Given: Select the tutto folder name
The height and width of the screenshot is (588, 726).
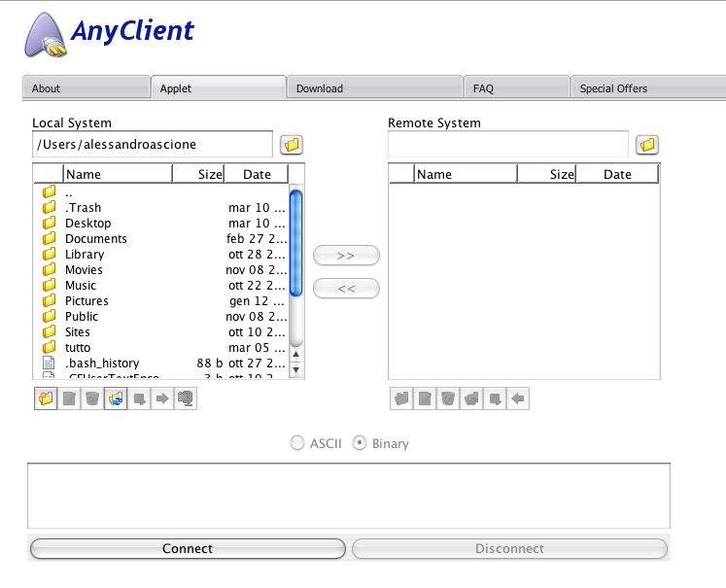Looking at the screenshot, I should 78,348.
